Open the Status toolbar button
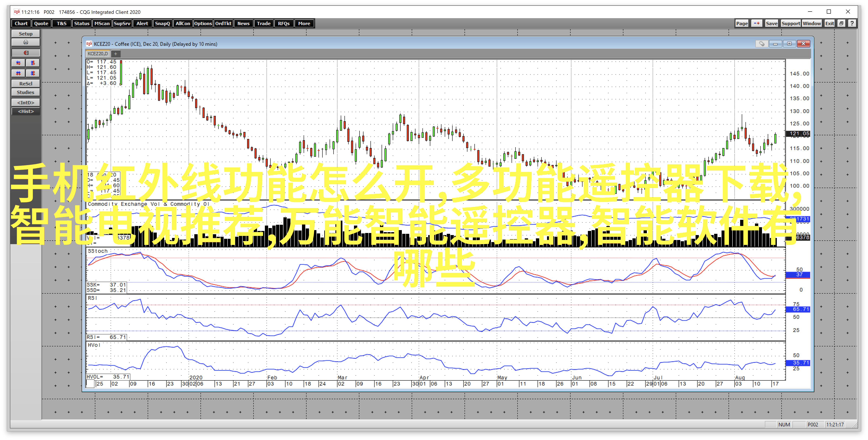 tap(81, 23)
